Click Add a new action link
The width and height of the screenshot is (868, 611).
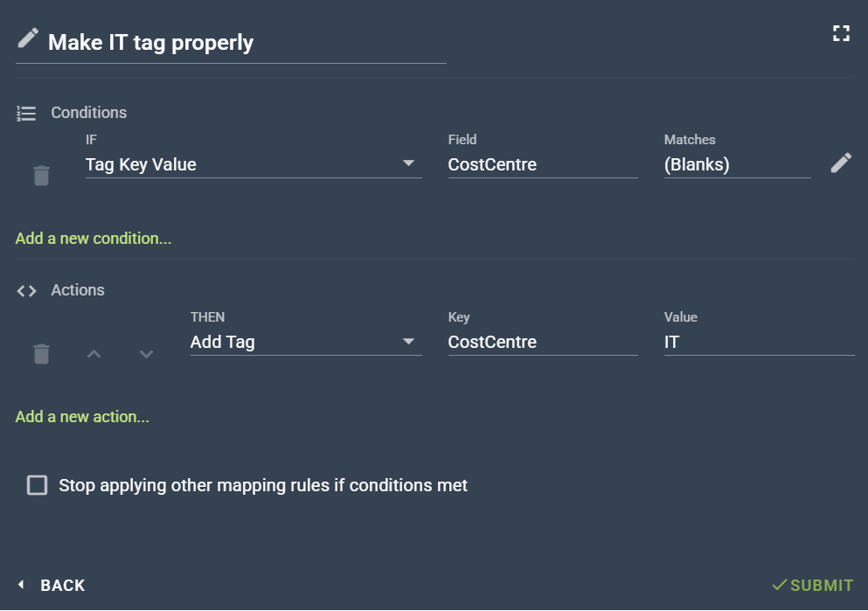click(82, 417)
